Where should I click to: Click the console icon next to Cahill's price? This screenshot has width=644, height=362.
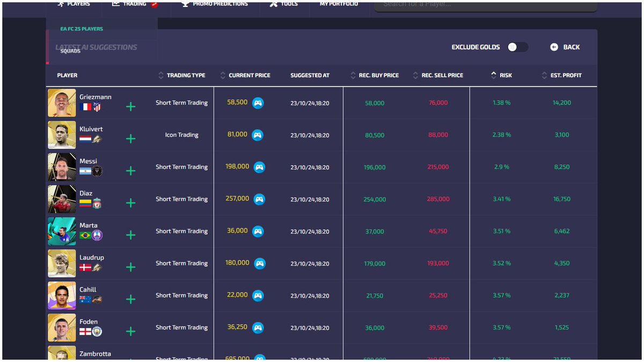[258, 295]
